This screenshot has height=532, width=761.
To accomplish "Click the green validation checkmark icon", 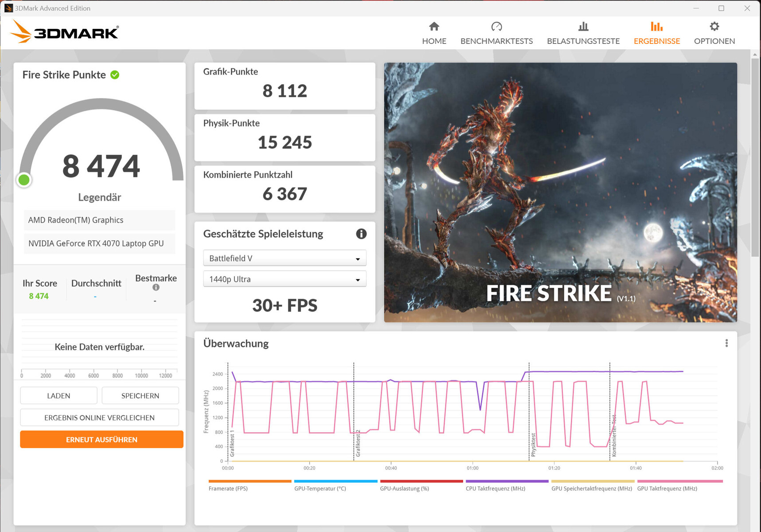I will tap(115, 75).
